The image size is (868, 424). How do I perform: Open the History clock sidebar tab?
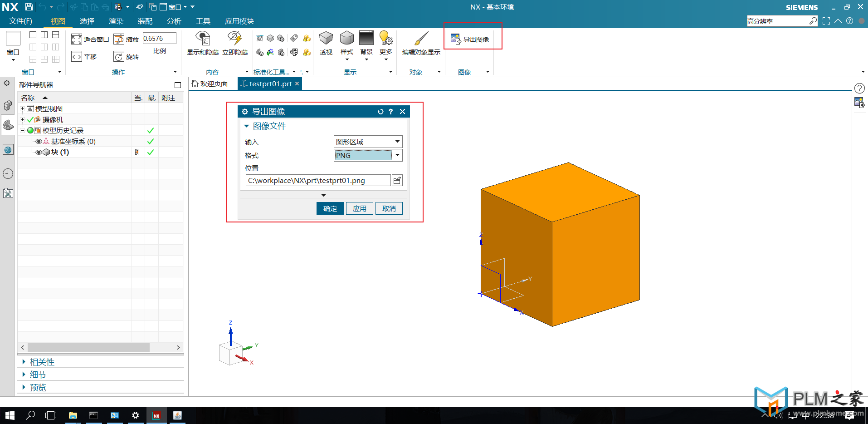(8, 173)
